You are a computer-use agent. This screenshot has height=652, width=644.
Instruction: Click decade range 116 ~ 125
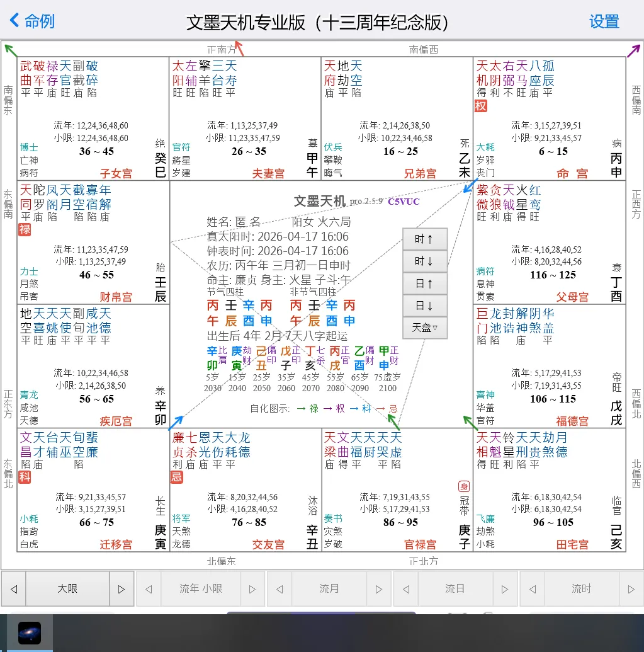[x=553, y=275]
